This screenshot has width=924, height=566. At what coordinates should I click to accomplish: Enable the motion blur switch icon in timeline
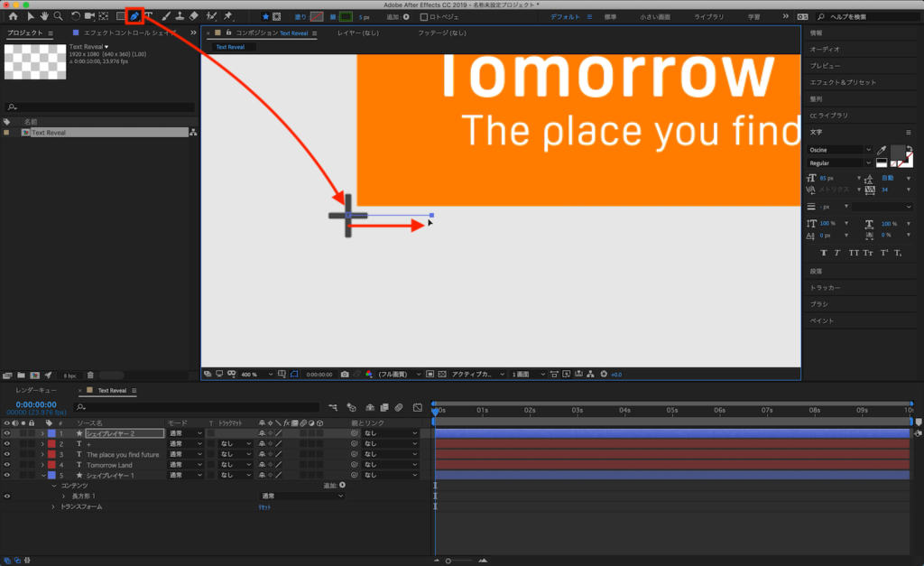[399, 407]
